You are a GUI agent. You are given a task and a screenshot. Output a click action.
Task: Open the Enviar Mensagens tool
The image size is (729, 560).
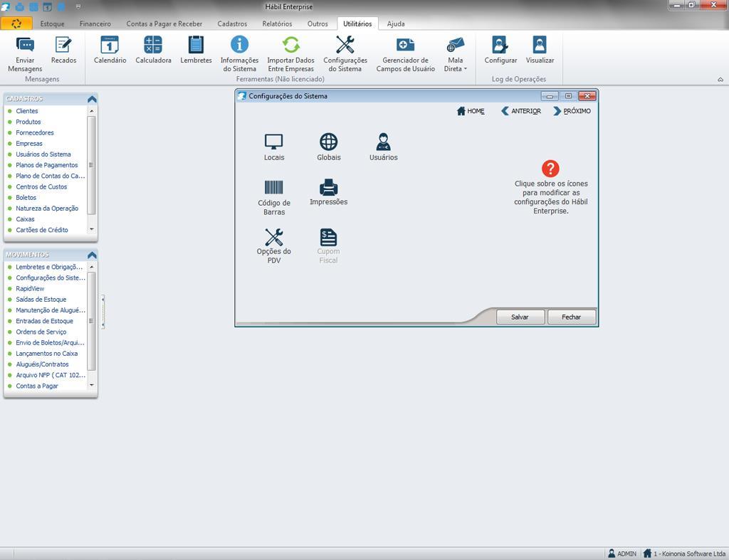tap(25, 54)
